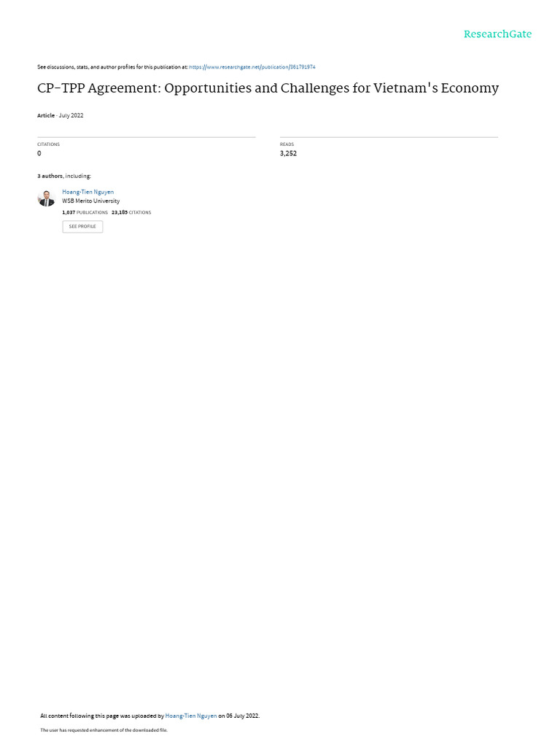The image size is (560, 747).
Task: Follow uploader Hoang-Tien Nguyen link in footer
Action: pyautogui.click(x=191, y=716)
